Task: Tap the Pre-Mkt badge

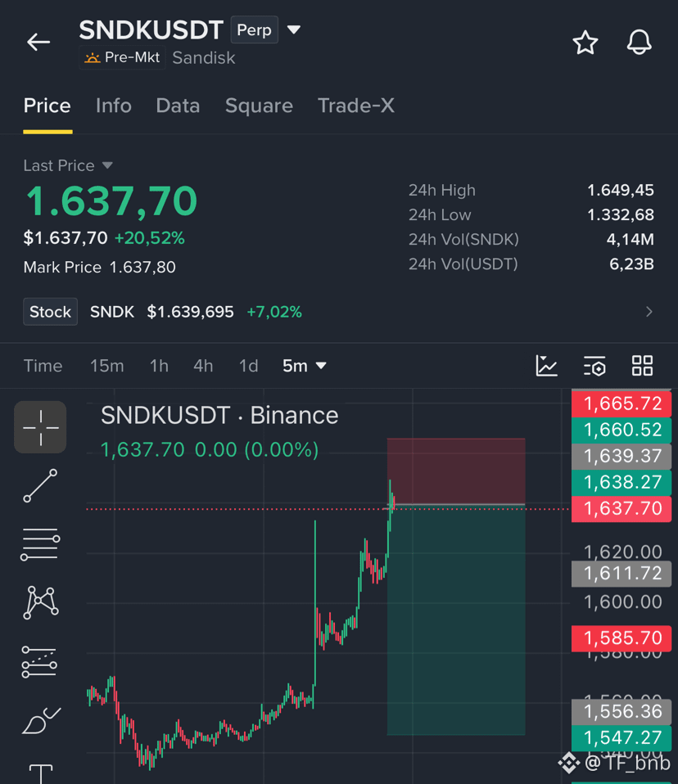Action: coord(122,57)
